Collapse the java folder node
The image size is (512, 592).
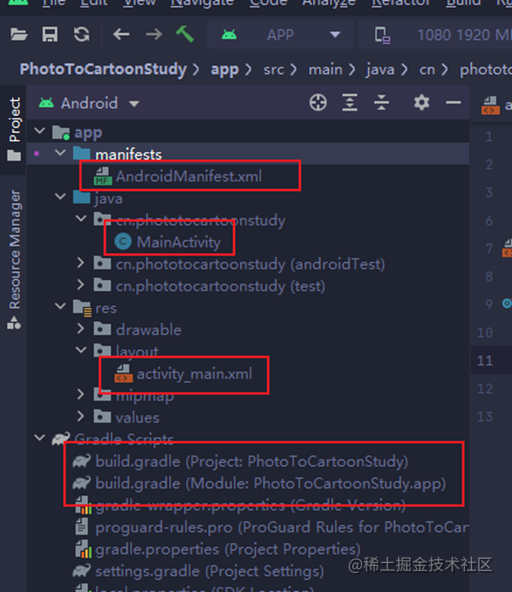pyautogui.click(x=60, y=197)
